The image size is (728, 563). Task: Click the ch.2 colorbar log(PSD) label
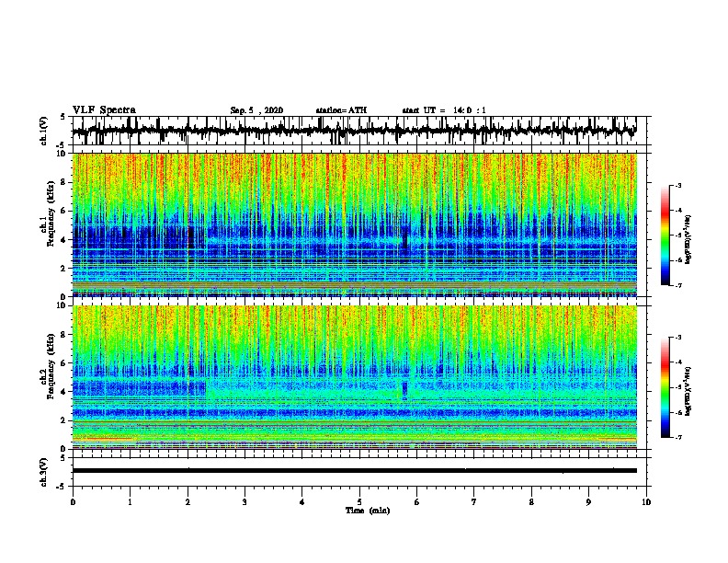688,391
